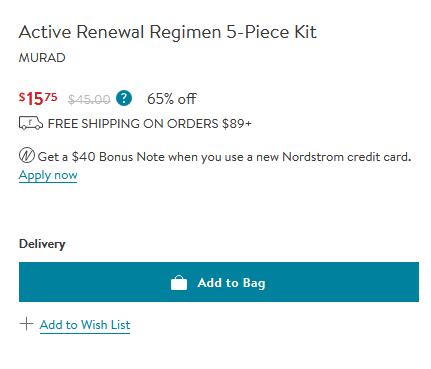Click the plus icon beside Add to Wish List

tap(26, 324)
